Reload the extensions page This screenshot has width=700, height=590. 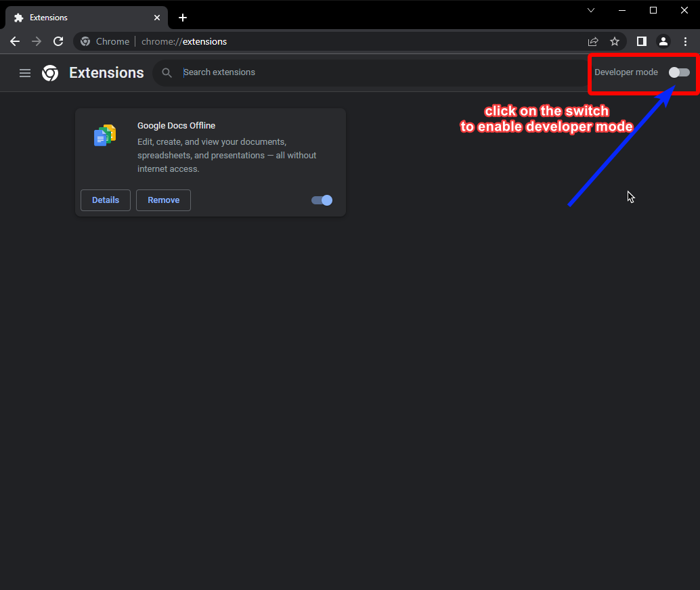point(58,41)
